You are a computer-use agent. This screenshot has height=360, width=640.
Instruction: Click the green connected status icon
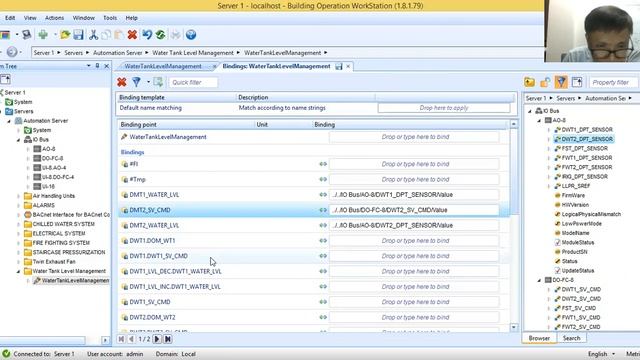tap(6, 353)
